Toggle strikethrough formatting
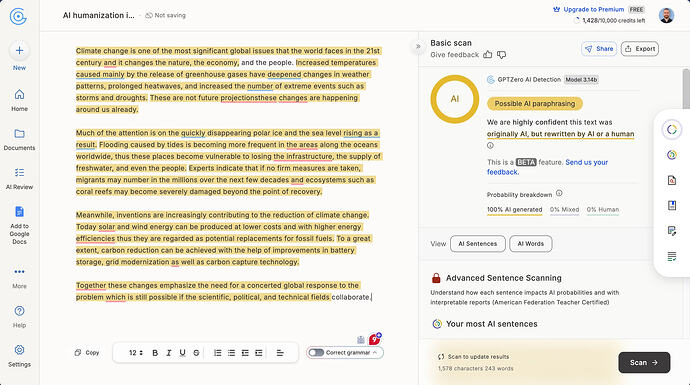Viewport: 690px width, 385px height. (x=196, y=353)
